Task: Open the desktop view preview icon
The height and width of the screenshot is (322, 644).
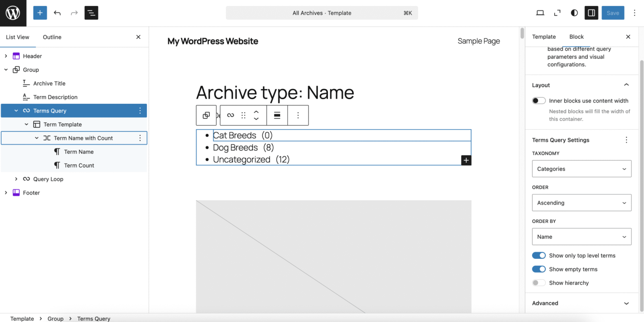Action: pyautogui.click(x=540, y=13)
